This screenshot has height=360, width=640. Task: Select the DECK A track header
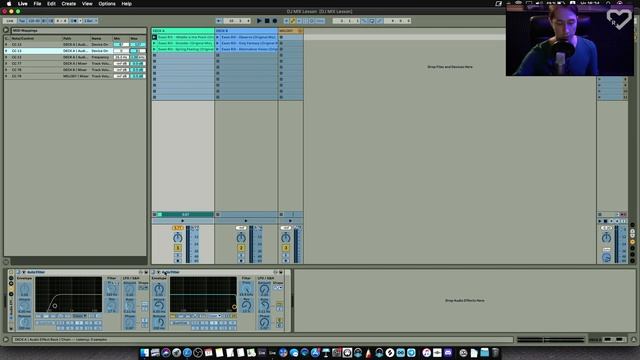pyautogui.click(x=183, y=31)
